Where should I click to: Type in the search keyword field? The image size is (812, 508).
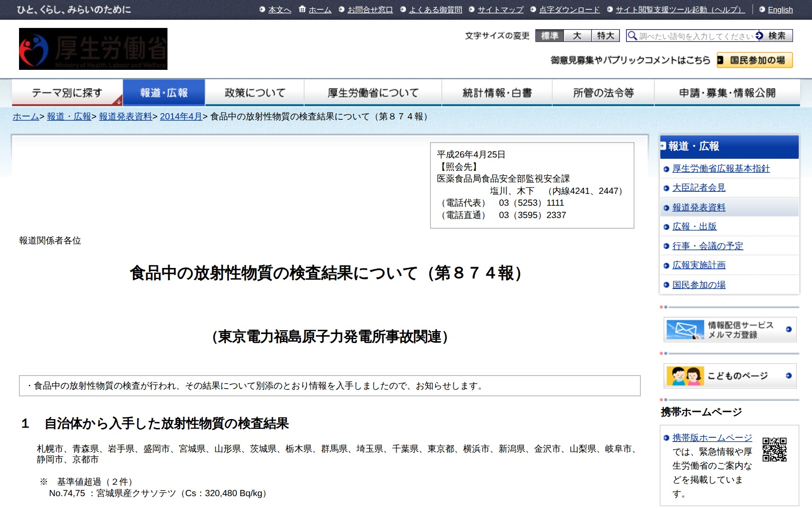coord(696,36)
